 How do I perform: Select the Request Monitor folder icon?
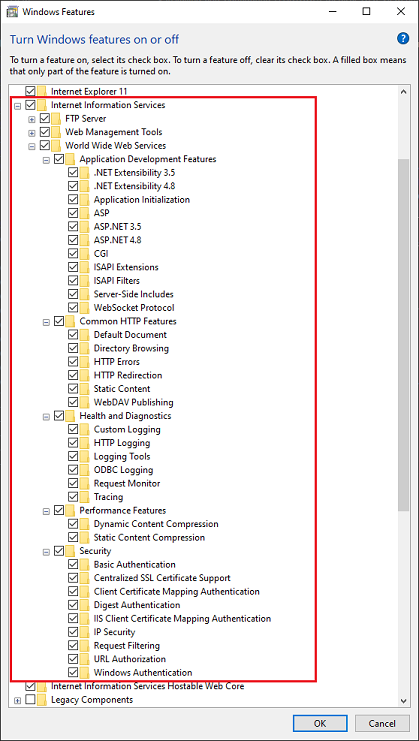coord(85,483)
